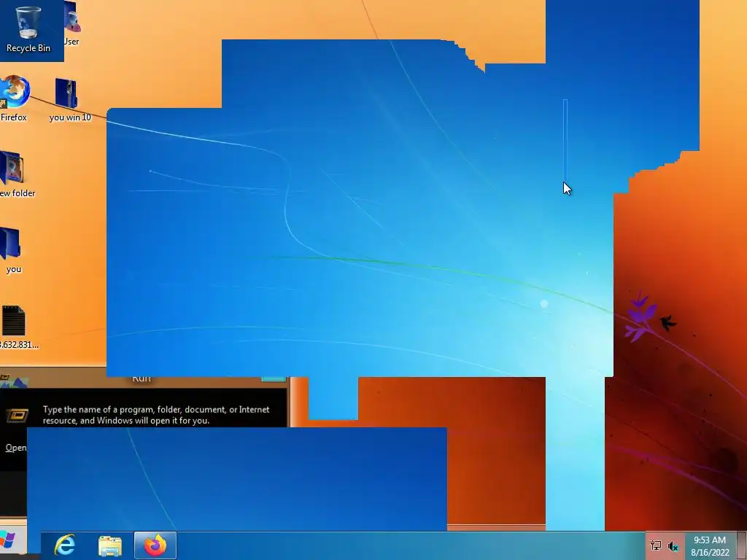The height and width of the screenshot is (560, 747).
Task: Open the Start menu orb
Action: point(8,540)
